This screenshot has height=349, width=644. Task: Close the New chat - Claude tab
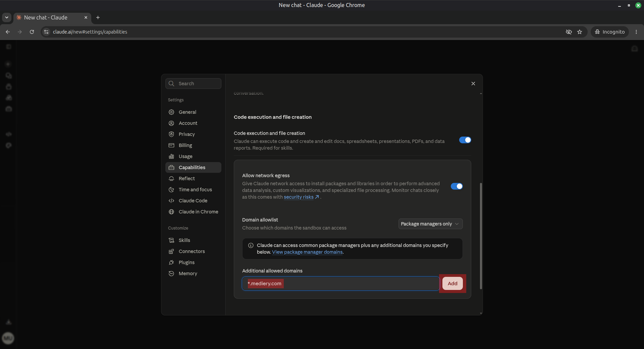coord(86,17)
